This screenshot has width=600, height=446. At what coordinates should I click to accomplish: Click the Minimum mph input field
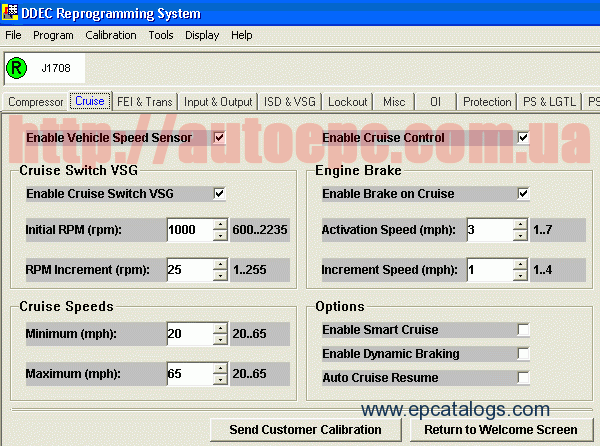click(x=190, y=334)
